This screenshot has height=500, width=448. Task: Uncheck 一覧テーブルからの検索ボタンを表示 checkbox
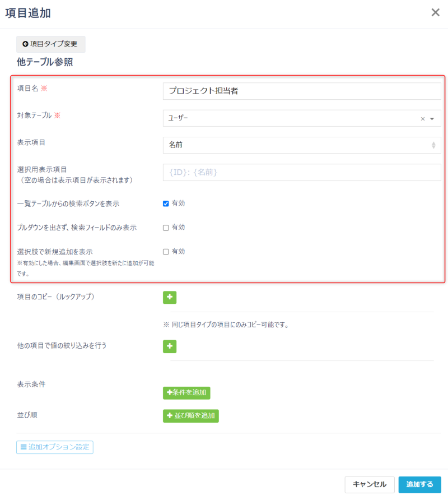point(166,203)
